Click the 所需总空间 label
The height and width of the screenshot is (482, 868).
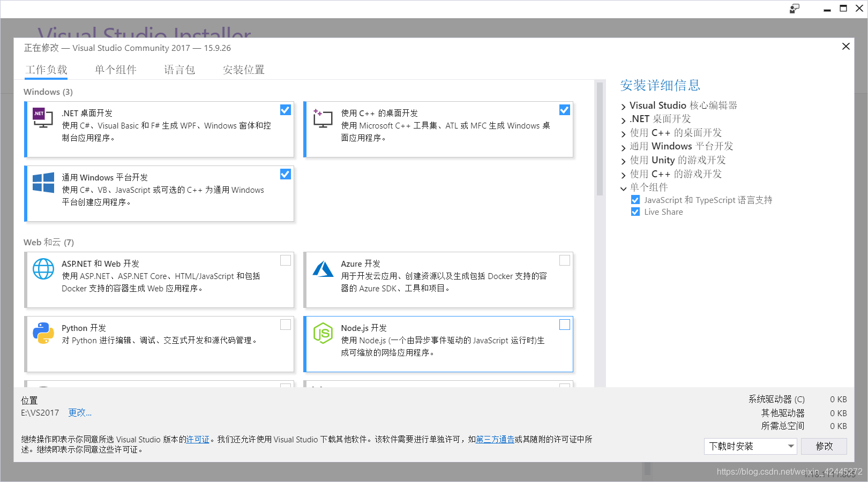pyautogui.click(x=783, y=426)
